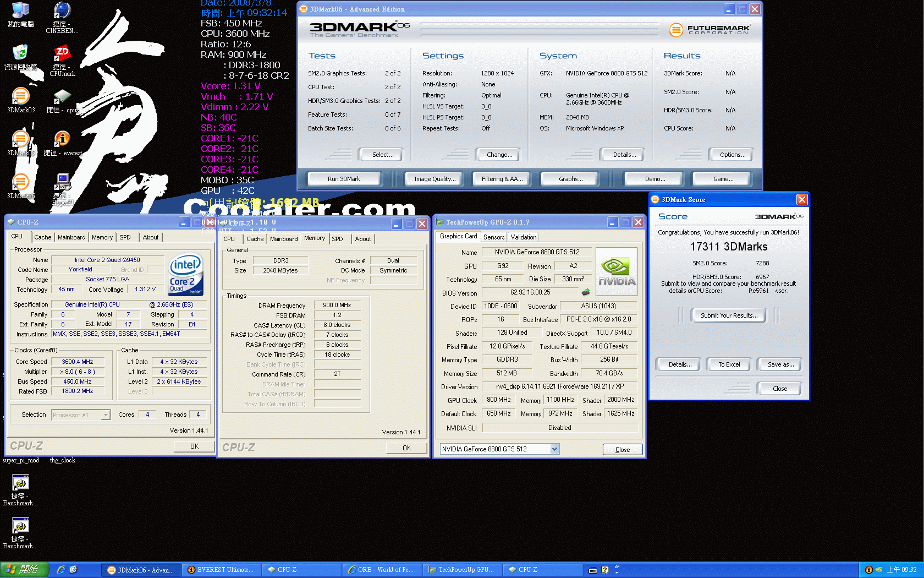Click Internet Explorer quick launch icon

(61, 570)
